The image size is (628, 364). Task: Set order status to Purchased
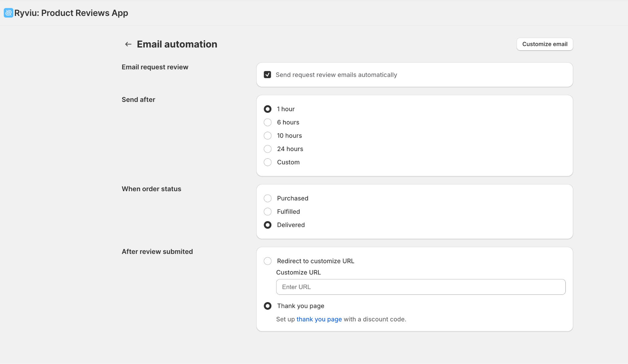click(x=268, y=198)
